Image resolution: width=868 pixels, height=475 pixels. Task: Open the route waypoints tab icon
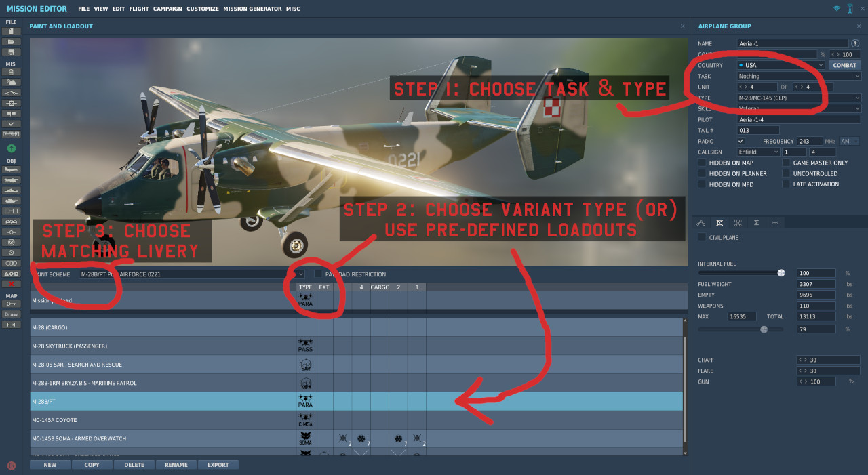click(701, 222)
